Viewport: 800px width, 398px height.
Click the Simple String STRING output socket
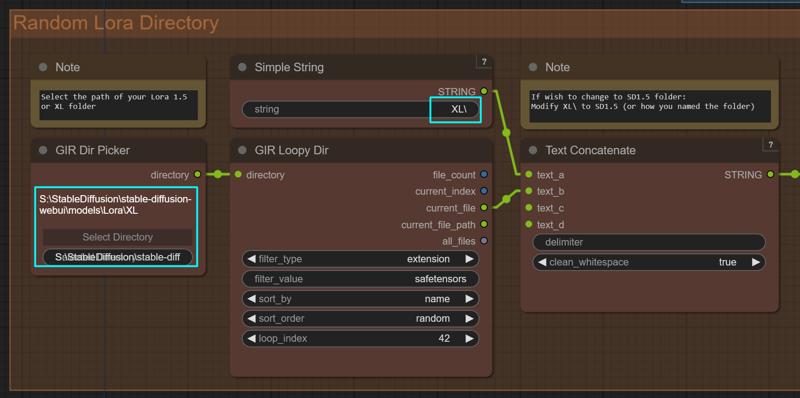[484, 91]
